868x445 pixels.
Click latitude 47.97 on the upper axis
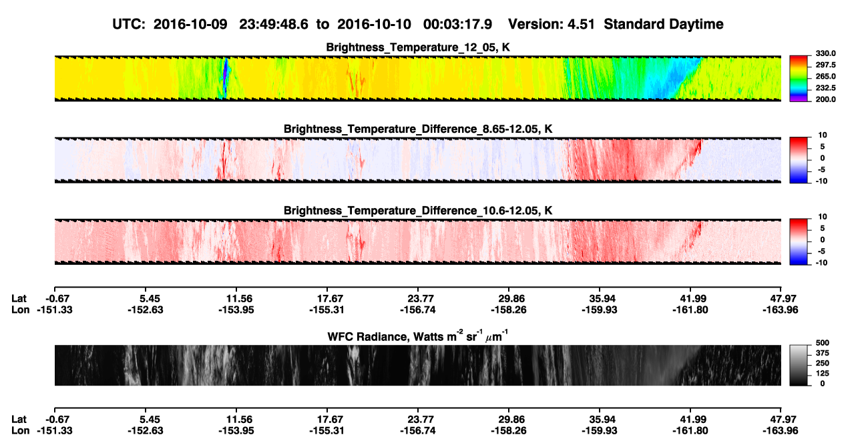point(781,299)
